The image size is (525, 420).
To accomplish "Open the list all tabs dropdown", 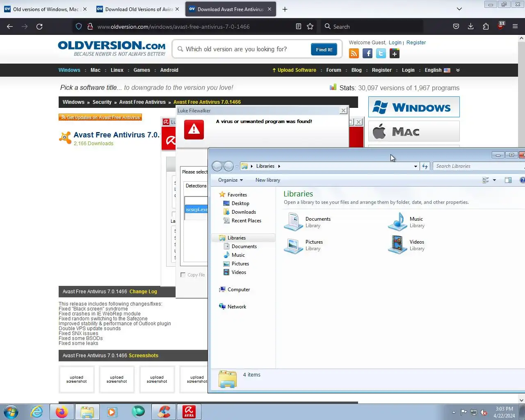I will click(459, 9).
